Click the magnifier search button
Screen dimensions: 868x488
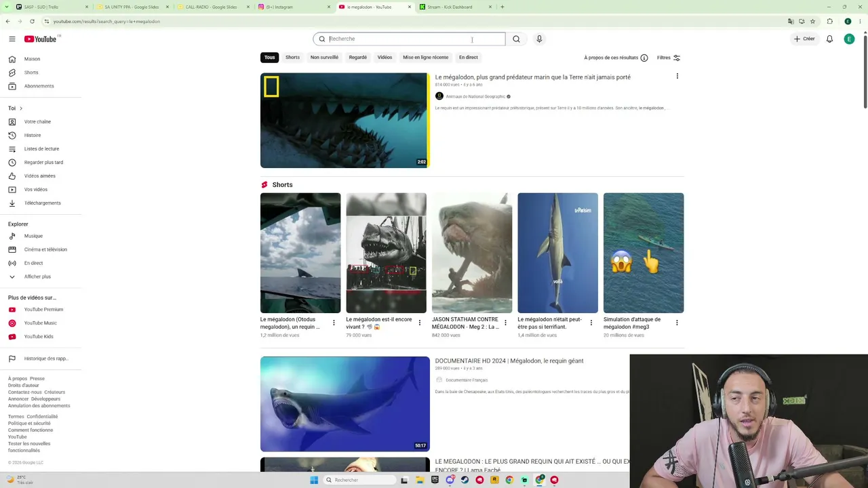[x=516, y=39]
